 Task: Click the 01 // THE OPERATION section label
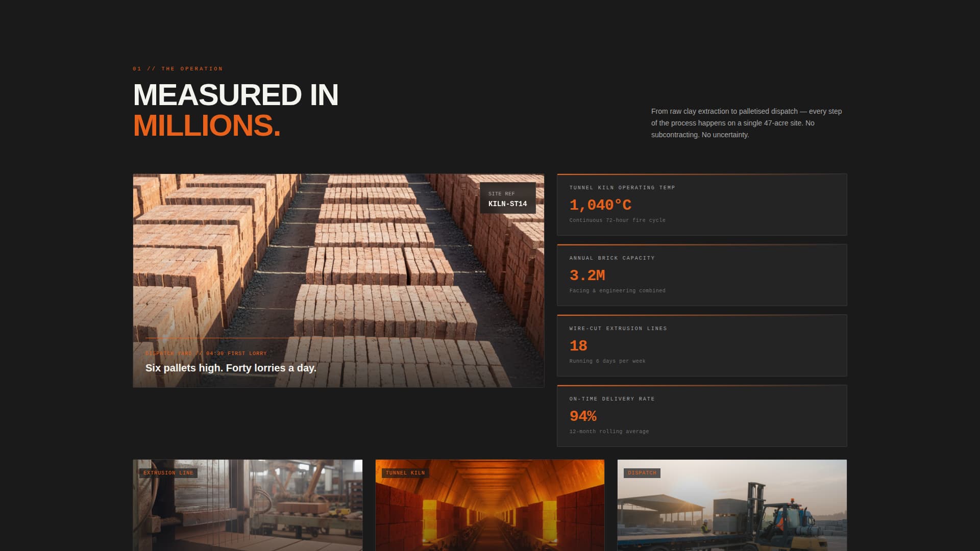pyautogui.click(x=177, y=68)
